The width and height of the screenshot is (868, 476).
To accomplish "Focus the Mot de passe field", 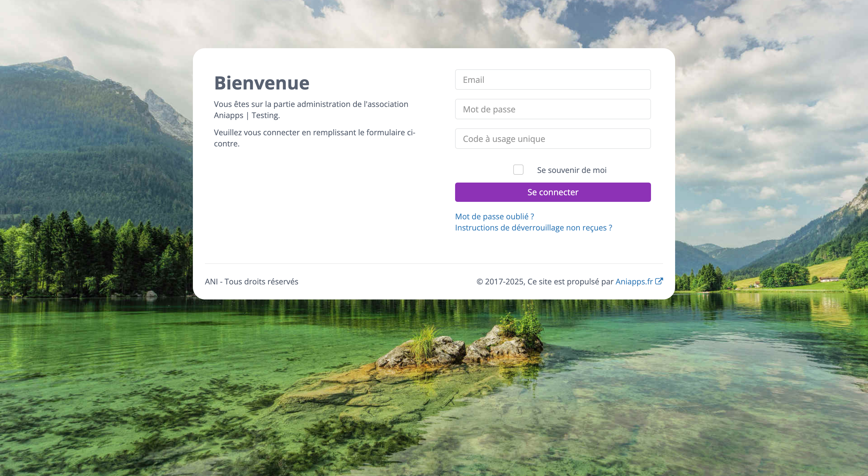I will (x=553, y=109).
